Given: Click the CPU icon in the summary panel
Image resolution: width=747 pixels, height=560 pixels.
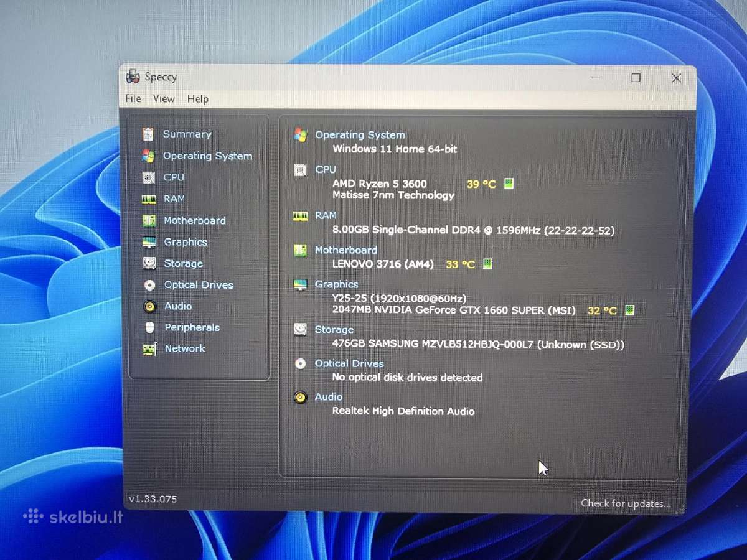Looking at the screenshot, I should point(300,170).
